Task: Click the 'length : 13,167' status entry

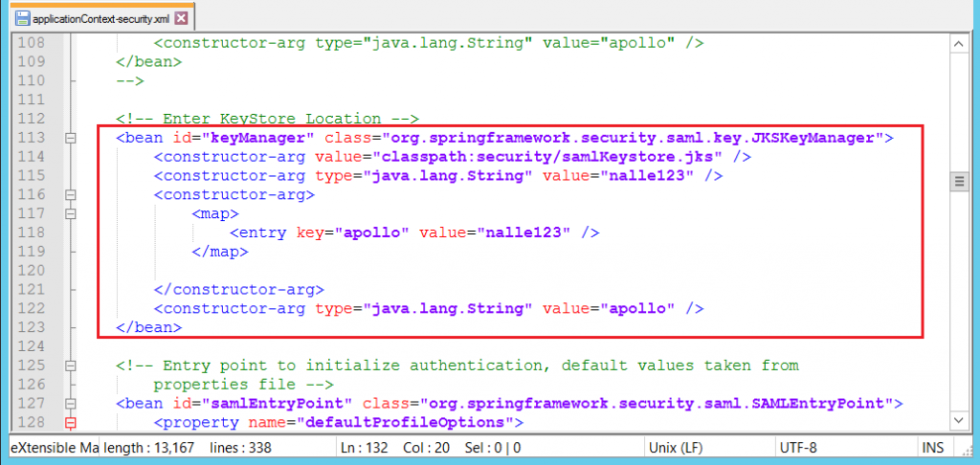Action: [148, 448]
